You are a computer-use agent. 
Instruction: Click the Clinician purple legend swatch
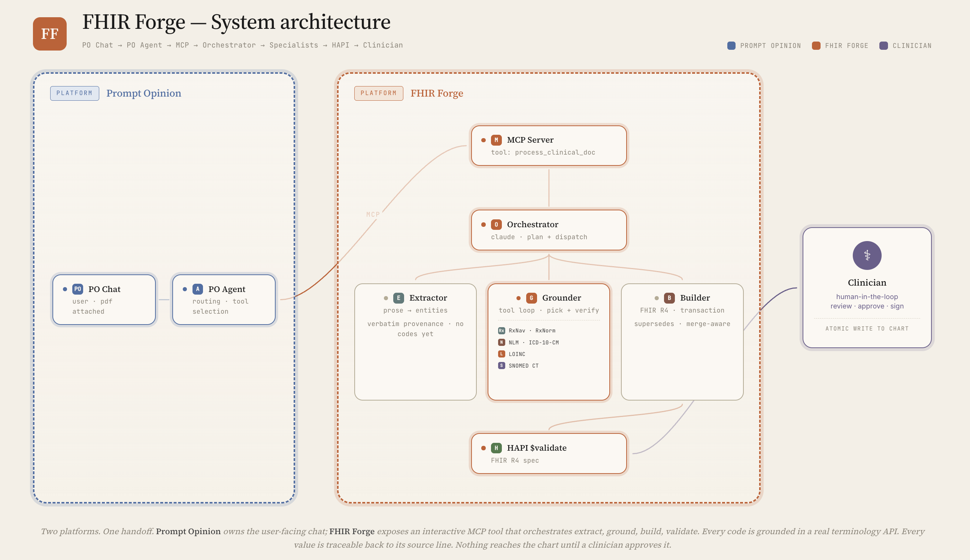(884, 46)
